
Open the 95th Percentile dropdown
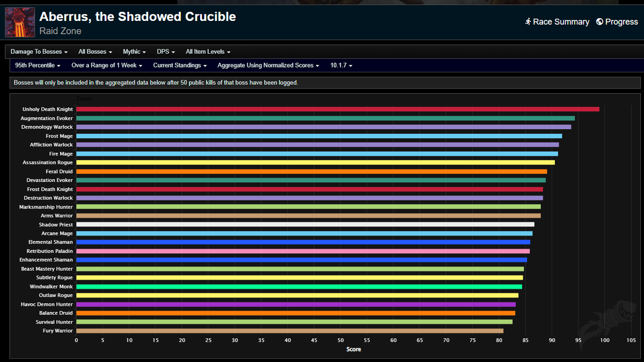pyautogui.click(x=38, y=65)
